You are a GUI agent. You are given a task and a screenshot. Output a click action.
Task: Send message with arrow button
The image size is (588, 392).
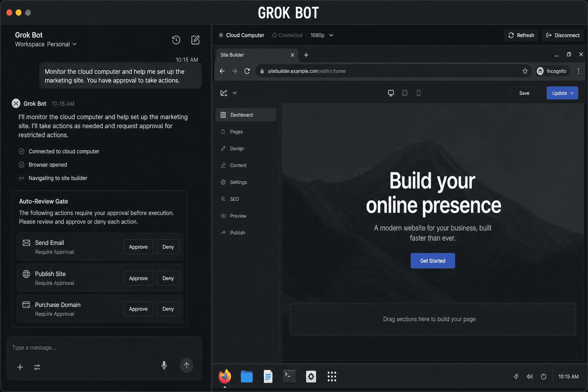coord(186,365)
